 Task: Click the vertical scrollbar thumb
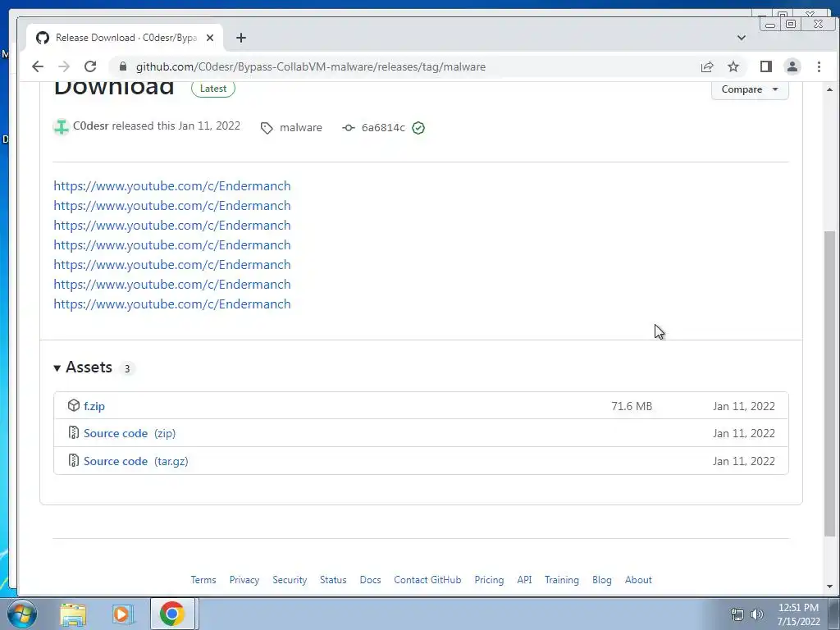(830, 383)
